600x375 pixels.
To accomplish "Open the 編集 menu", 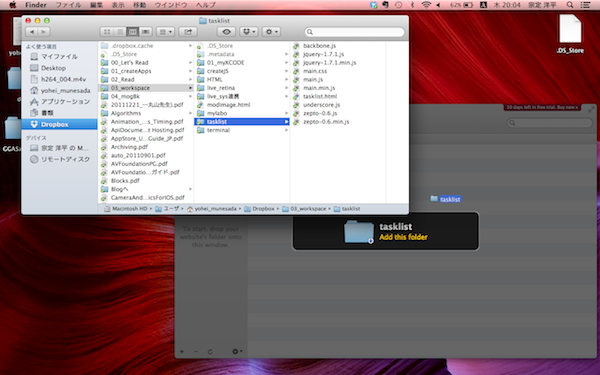I will point(96,5).
